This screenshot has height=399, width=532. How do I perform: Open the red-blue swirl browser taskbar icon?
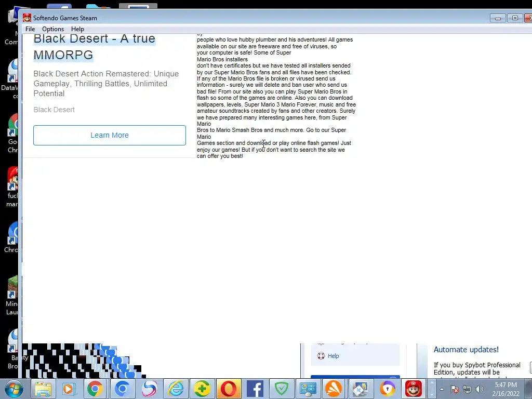(x=149, y=389)
